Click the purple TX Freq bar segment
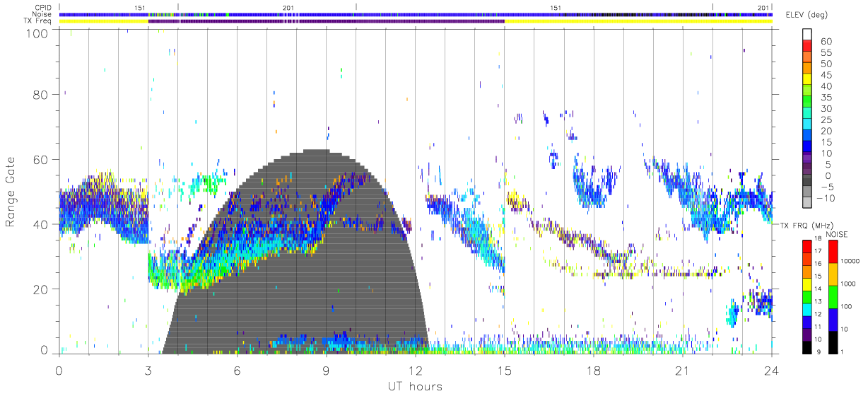 [326, 21]
